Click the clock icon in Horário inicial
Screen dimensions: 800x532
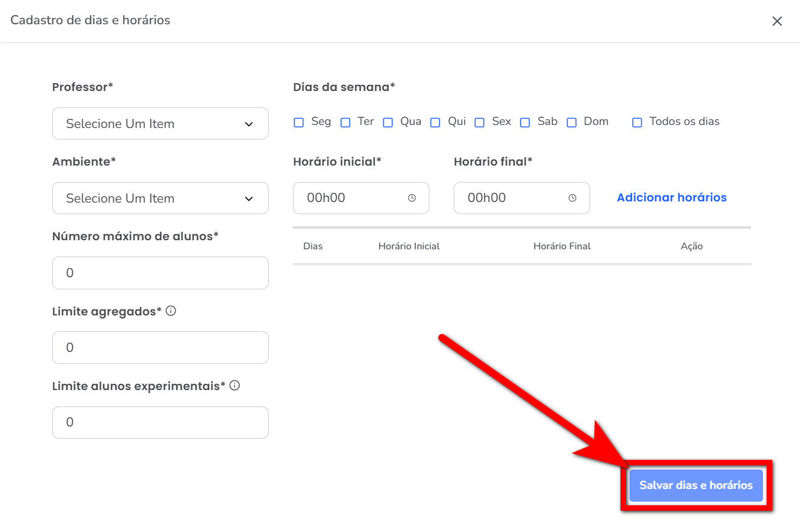tap(412, 198)
